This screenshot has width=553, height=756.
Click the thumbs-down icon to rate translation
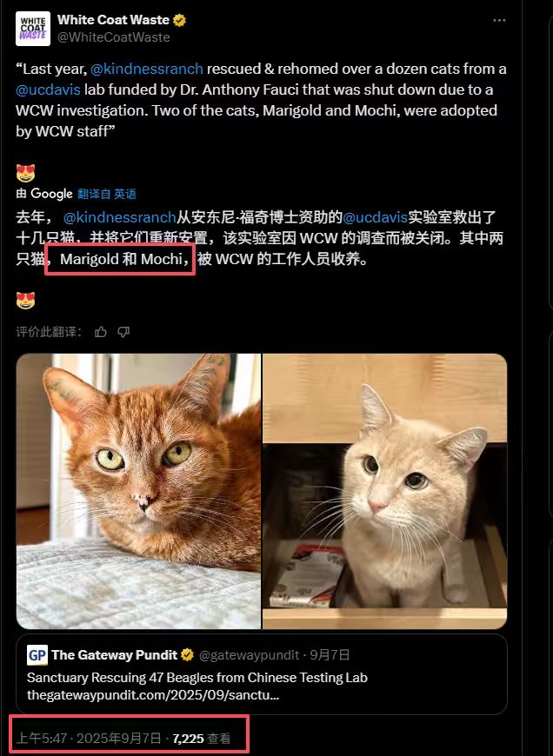pos(123,332)
